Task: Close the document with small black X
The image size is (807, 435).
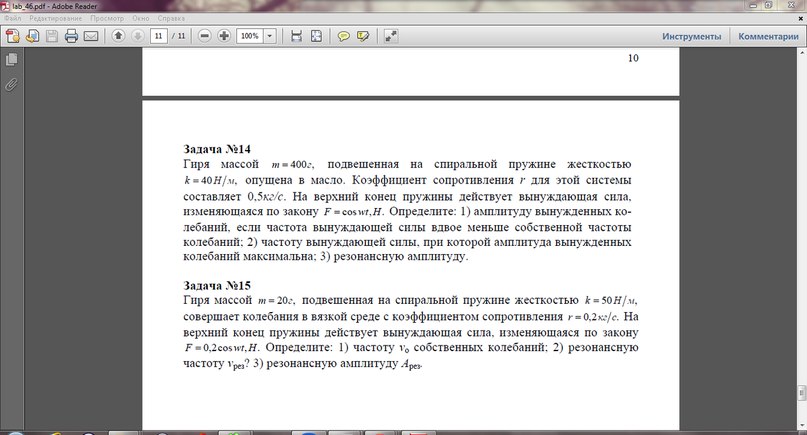Action: tap(799, 18)
